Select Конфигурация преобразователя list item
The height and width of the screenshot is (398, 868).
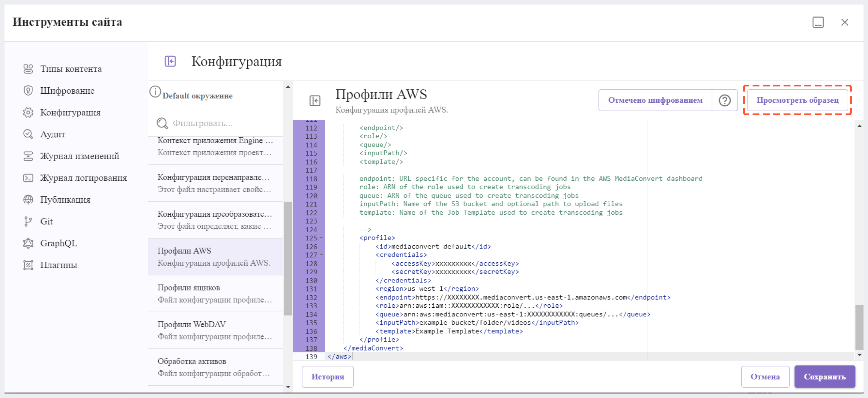215,220
